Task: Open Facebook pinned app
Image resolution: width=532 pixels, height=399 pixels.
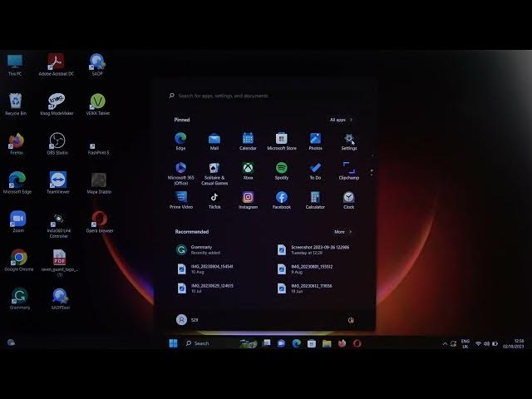Action: point(282,200)
